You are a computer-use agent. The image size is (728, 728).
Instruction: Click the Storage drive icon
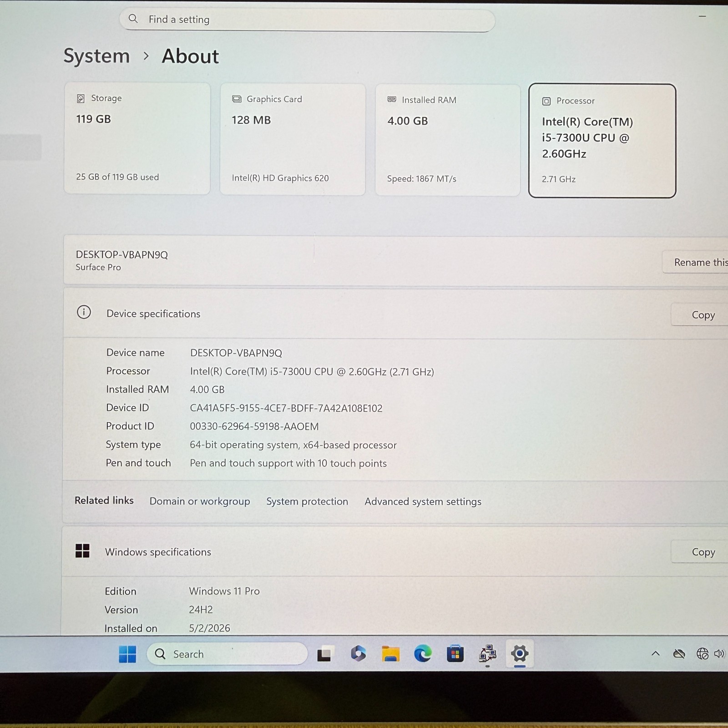[x=81, y=98]
